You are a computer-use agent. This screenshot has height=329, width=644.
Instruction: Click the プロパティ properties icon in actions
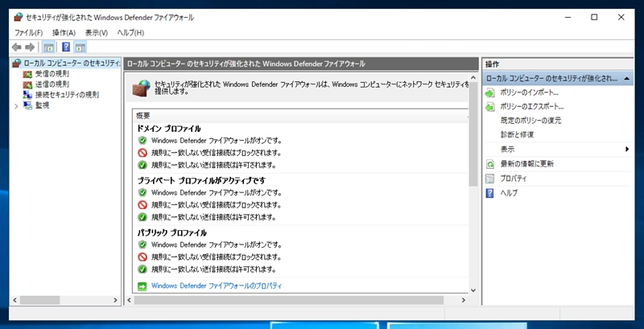pyautogui.click(x=490, y=179)
